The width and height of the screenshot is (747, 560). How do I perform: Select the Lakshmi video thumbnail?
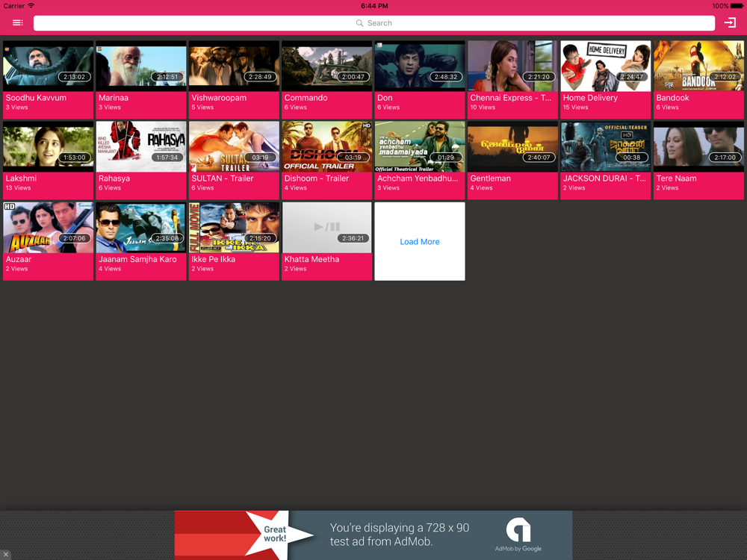pyautogui.click(x=48, y=146)
